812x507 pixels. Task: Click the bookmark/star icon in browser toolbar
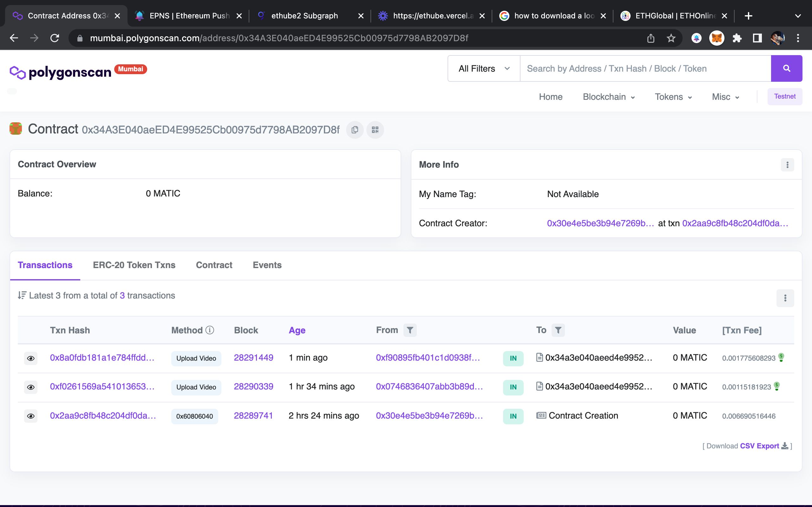point(672,38)
